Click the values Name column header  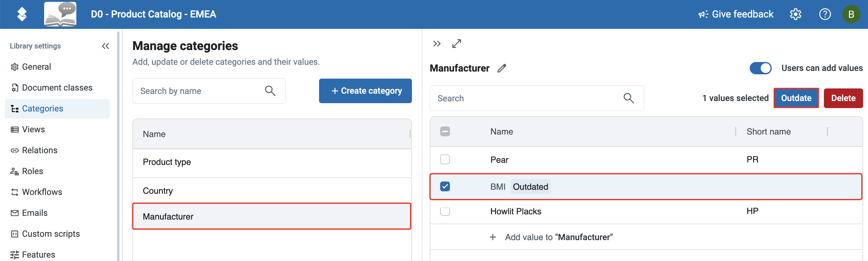[x=501, y=132]
